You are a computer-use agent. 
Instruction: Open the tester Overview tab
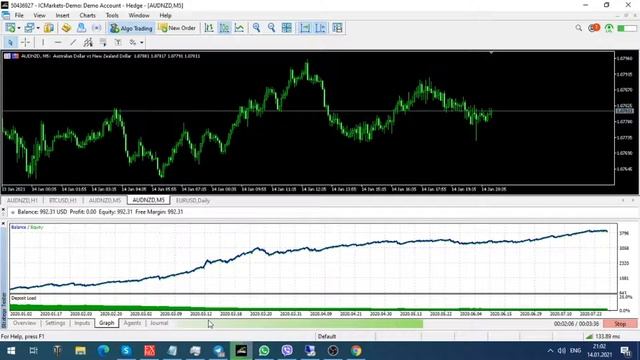tap(24, 323)
